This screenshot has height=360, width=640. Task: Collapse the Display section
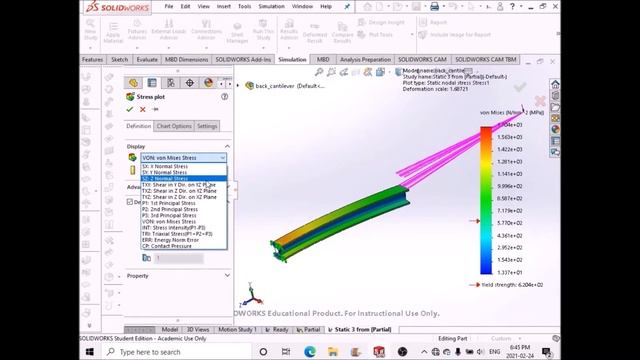[x=227, y=146]
